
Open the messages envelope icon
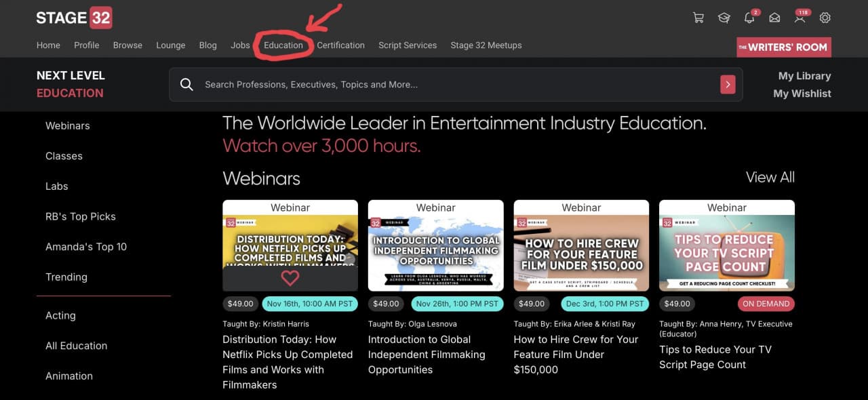pyautogui.click(x=774, y=18)
